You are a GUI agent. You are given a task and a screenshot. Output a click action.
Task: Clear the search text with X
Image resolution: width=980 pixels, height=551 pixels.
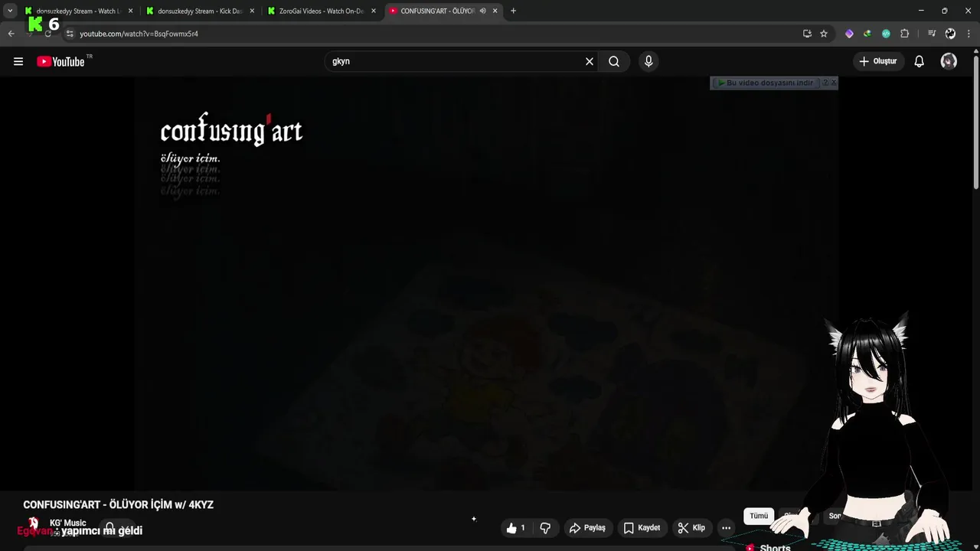coord(590,61)
